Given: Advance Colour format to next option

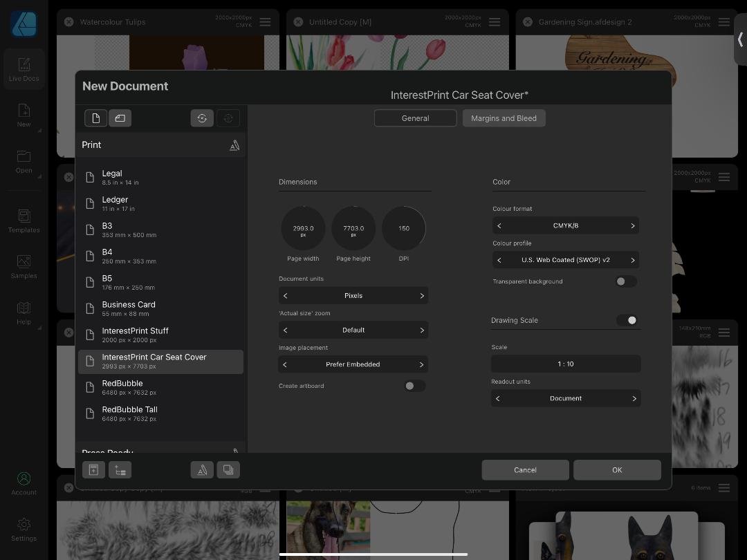Looking at the screenshot, I should point(632,226).
